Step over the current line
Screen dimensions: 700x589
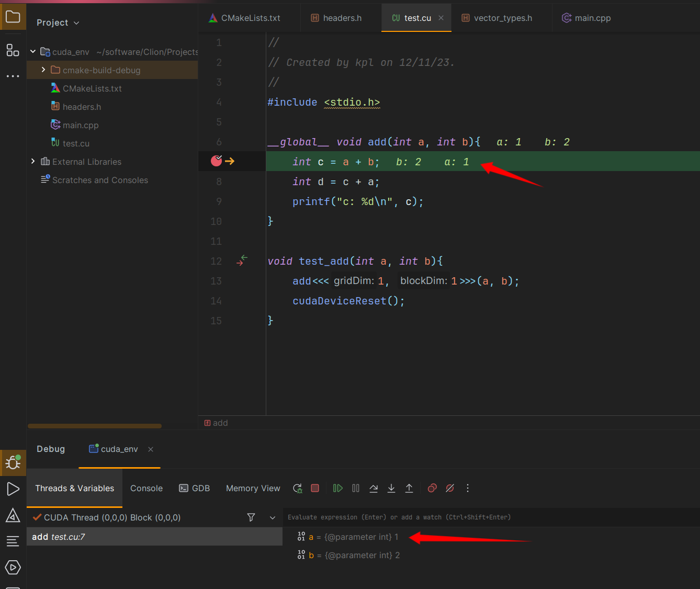coord(374,488)
